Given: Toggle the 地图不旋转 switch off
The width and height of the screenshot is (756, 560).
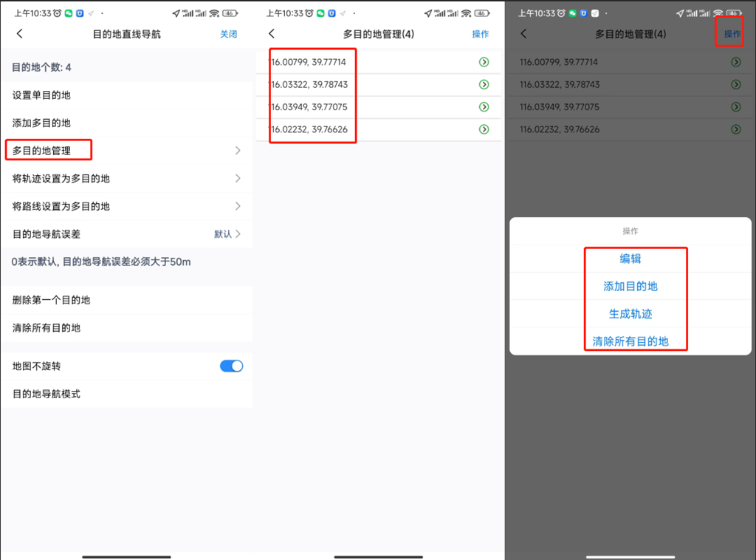Looking at the screenshot, I should [231, 366].
